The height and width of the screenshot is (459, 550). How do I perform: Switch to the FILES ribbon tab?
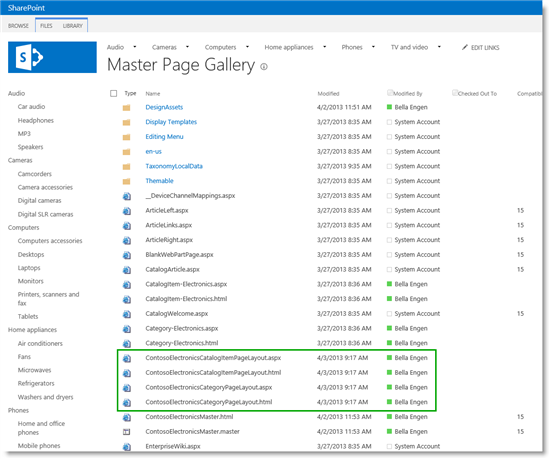(46, 26)
